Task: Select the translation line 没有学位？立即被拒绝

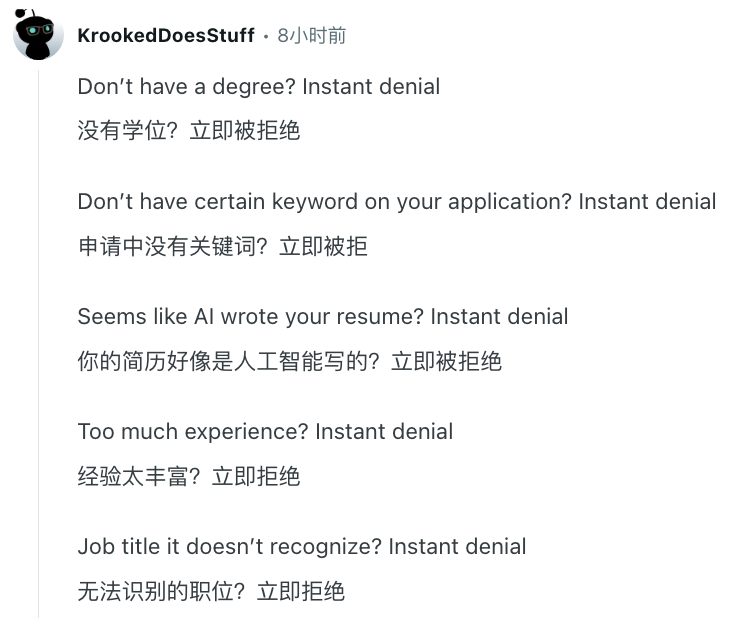Action: click(189, 130)
